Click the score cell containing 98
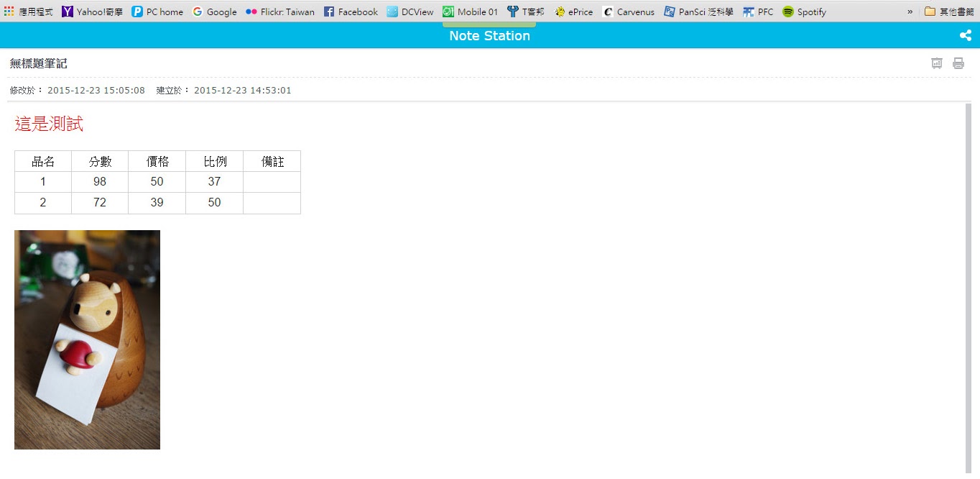The width and height of the screenshot is (980, 479). 100,182
